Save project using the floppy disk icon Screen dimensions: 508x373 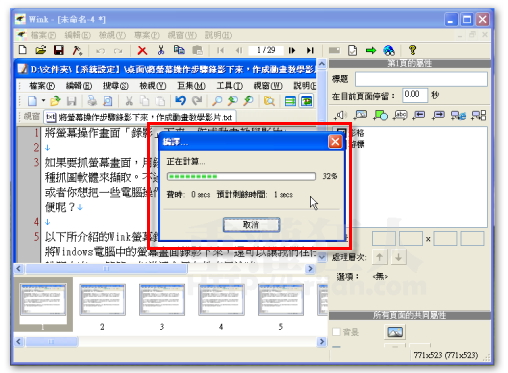click(x=59, y=50)
